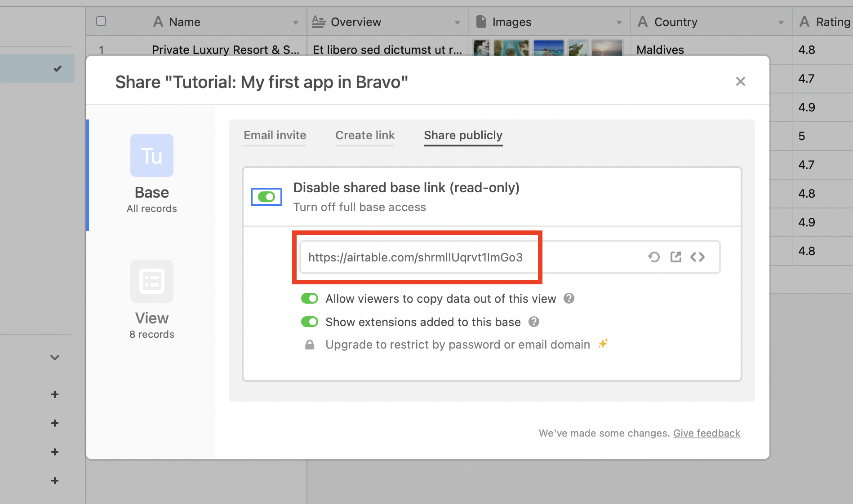The height and width of the screenshot is (504, 853).
Task: Click help icon beside show extensions option
Action: pos(533,322)
